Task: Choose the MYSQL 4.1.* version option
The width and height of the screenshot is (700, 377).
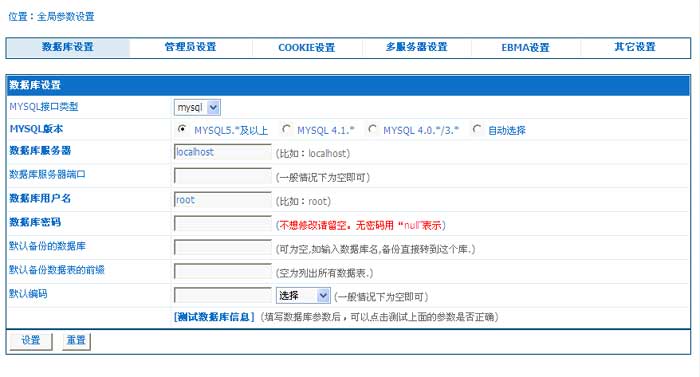Action: [286, 129]
